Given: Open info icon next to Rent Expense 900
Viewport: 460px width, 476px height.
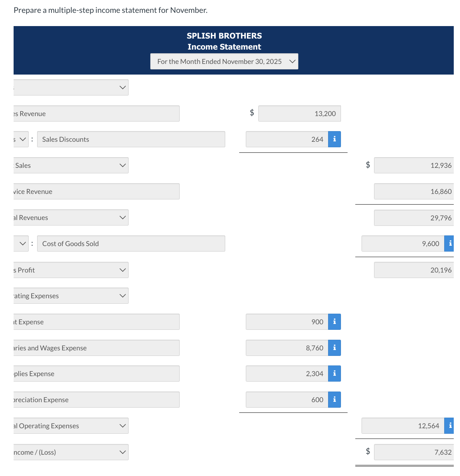Looking at the screenshot, I should pyautogui.click(x=334, y=322).
